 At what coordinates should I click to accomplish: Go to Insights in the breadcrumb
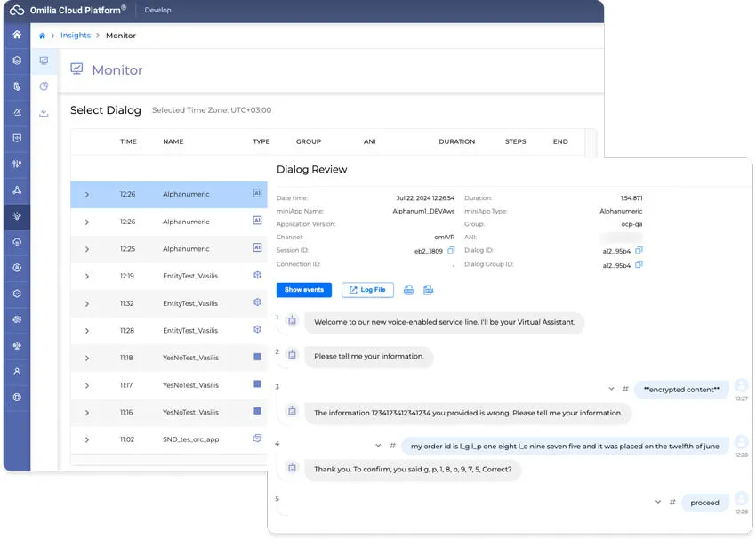pos(76,36)
